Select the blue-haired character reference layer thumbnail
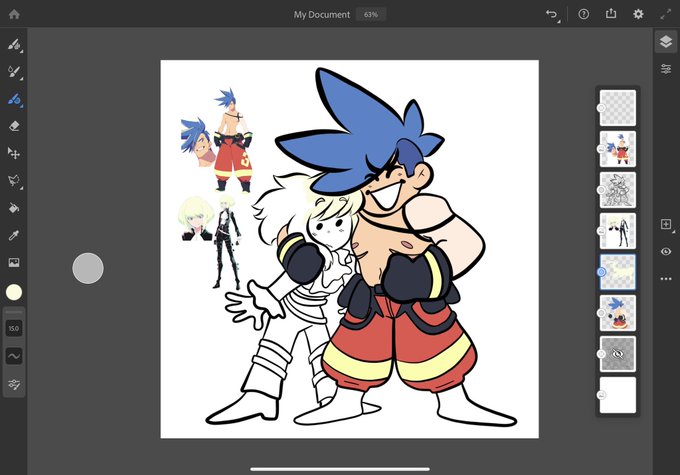Viewport: 680px width, 475px height. [x=618, y=149]
